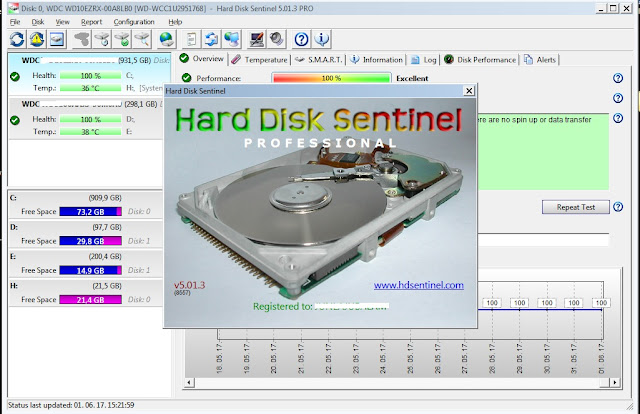
Task: Click the disk-with-clock toolbar icon
Action: (x=102, y=40)
